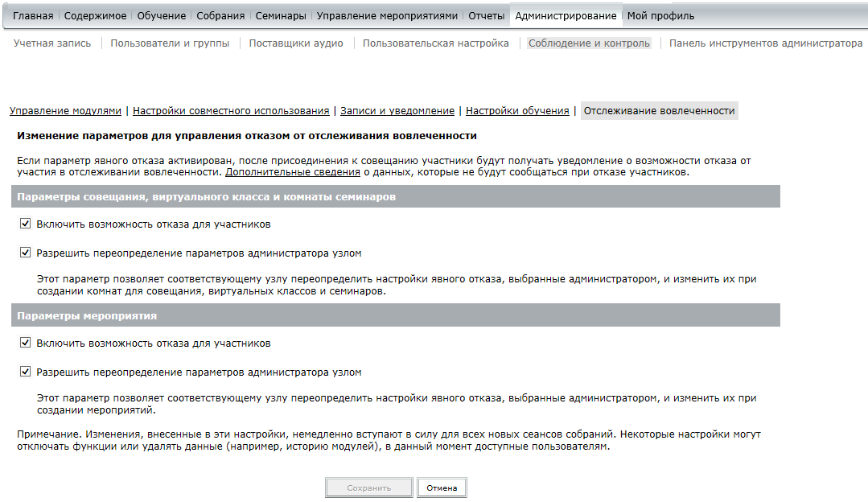The image size is (868, 502).
Task: Switch to the Содержимое tab
Action: coord(95,16)
